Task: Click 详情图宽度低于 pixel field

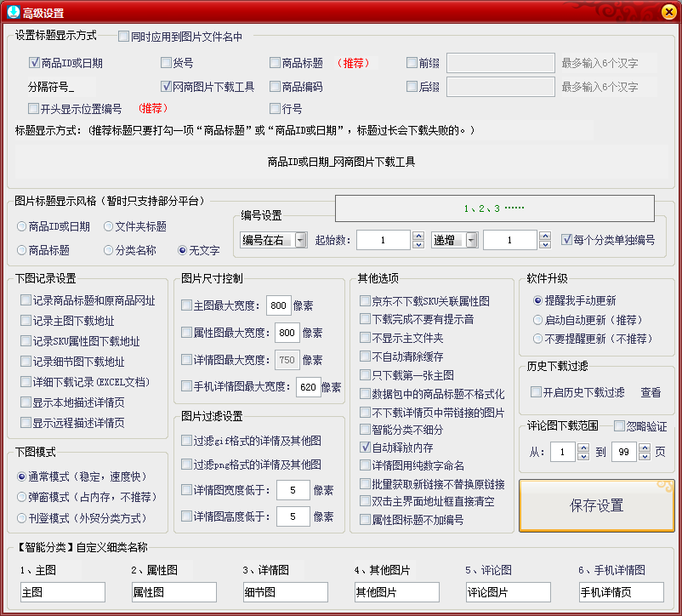Action: click(293, 490)
